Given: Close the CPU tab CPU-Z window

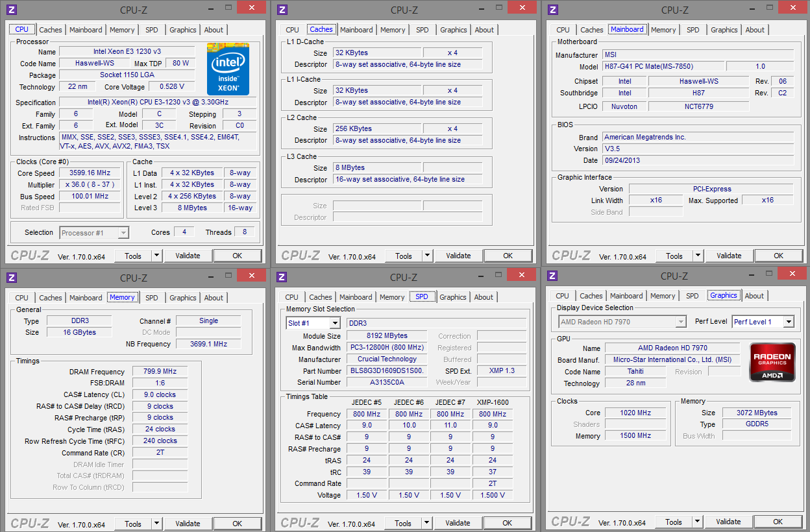Looking at the screenshot, I should click(x=251, y=8).
